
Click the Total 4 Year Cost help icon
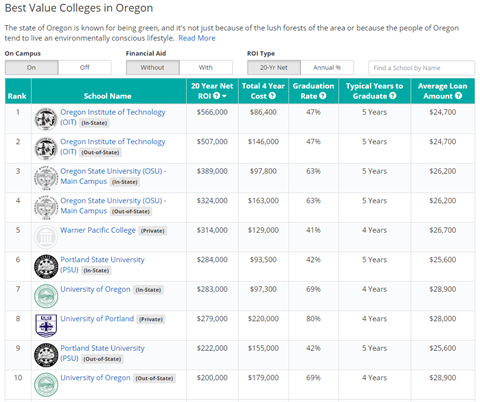(272, 96)
